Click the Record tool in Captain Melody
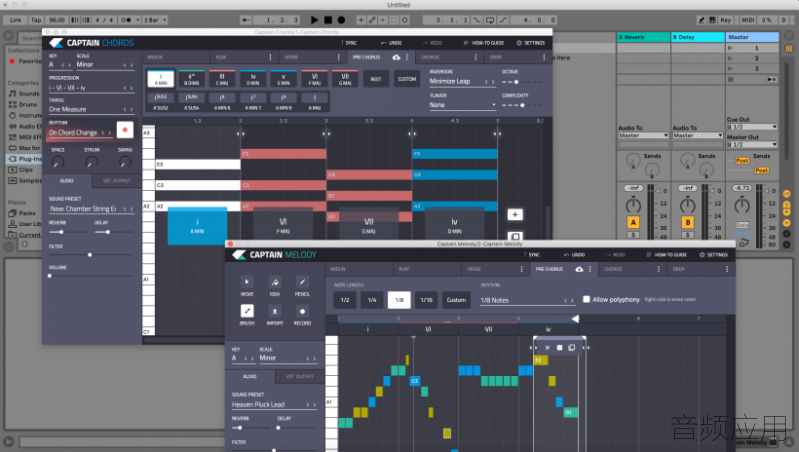 pos(302,311)
